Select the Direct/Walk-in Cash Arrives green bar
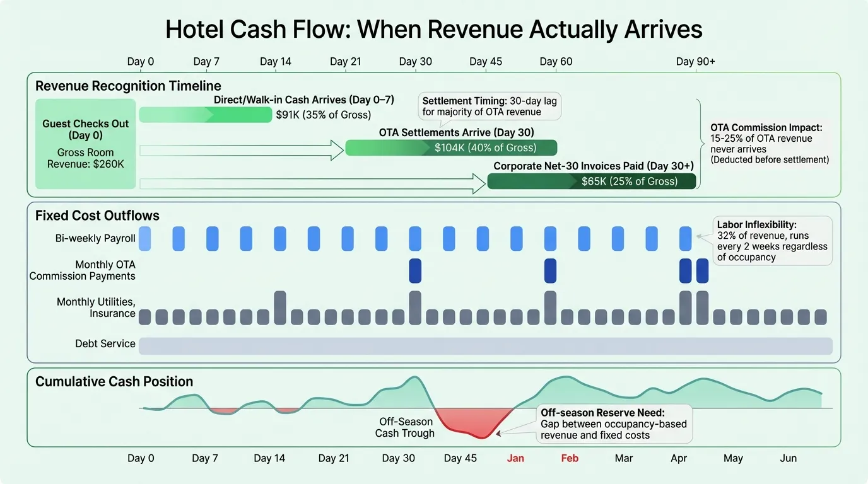 [x=204, y=115]
